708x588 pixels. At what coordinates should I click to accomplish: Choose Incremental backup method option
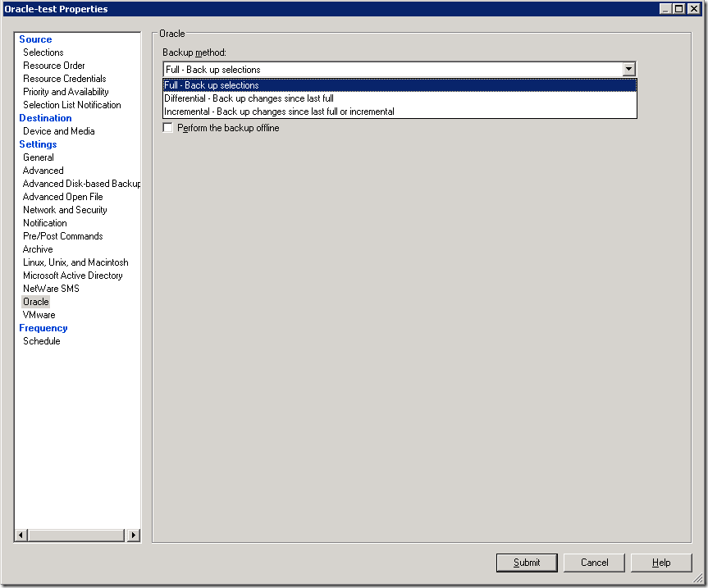click(279, 112)
